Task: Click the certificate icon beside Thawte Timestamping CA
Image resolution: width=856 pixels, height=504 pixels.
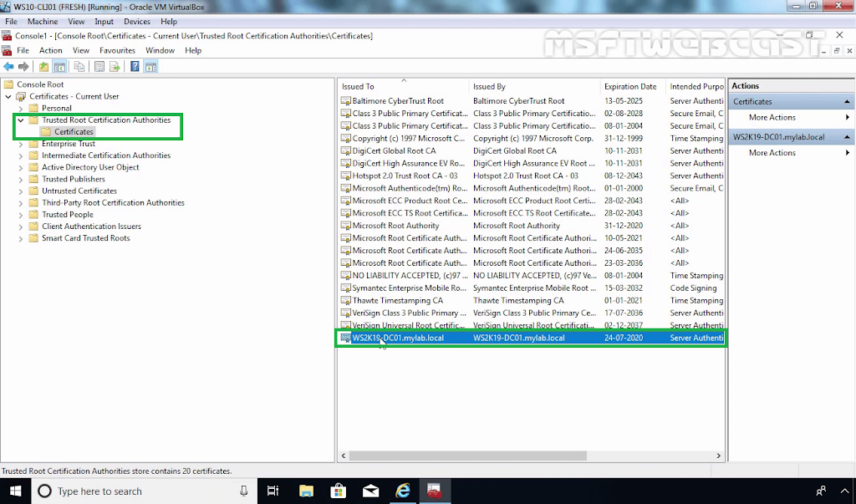Action: pyautogui.click(x=345, y=300)
